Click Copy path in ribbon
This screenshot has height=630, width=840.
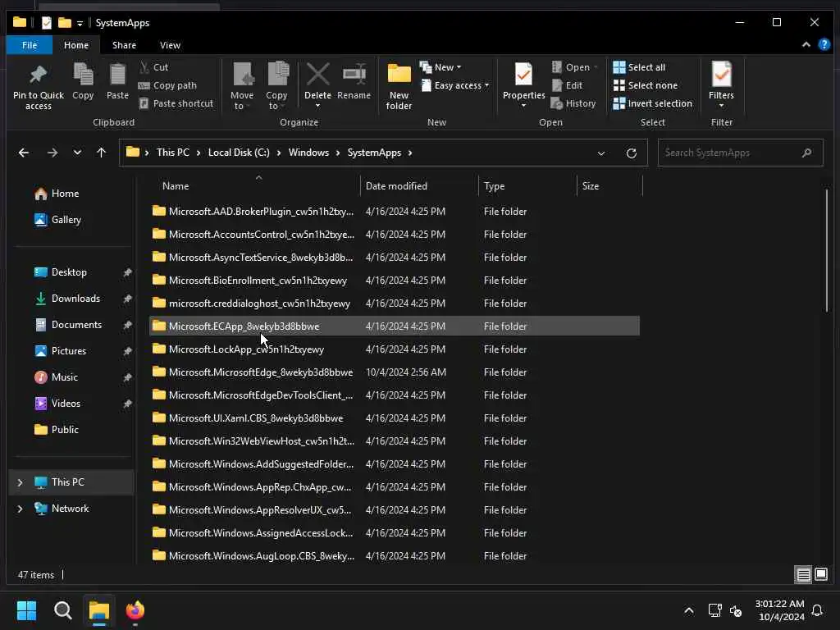coord(167,85)
